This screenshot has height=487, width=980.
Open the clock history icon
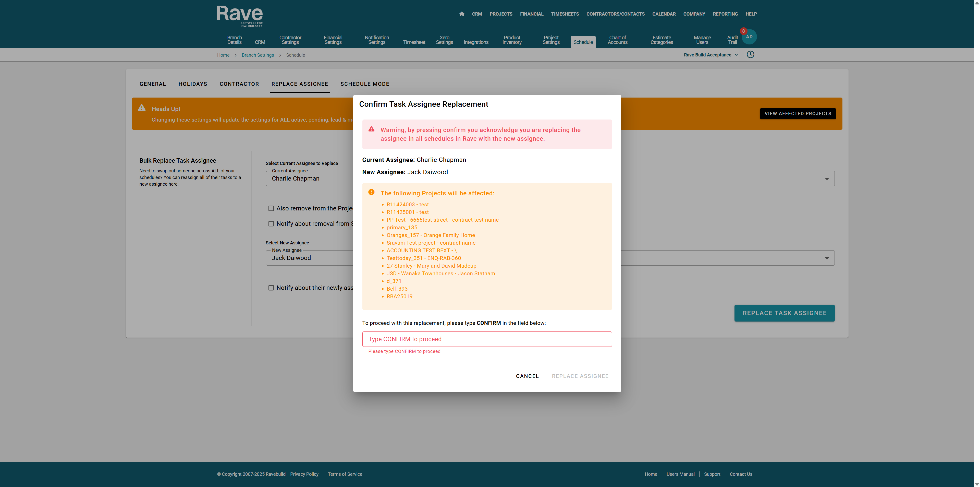pyautogui.click(x=750, y=54)
